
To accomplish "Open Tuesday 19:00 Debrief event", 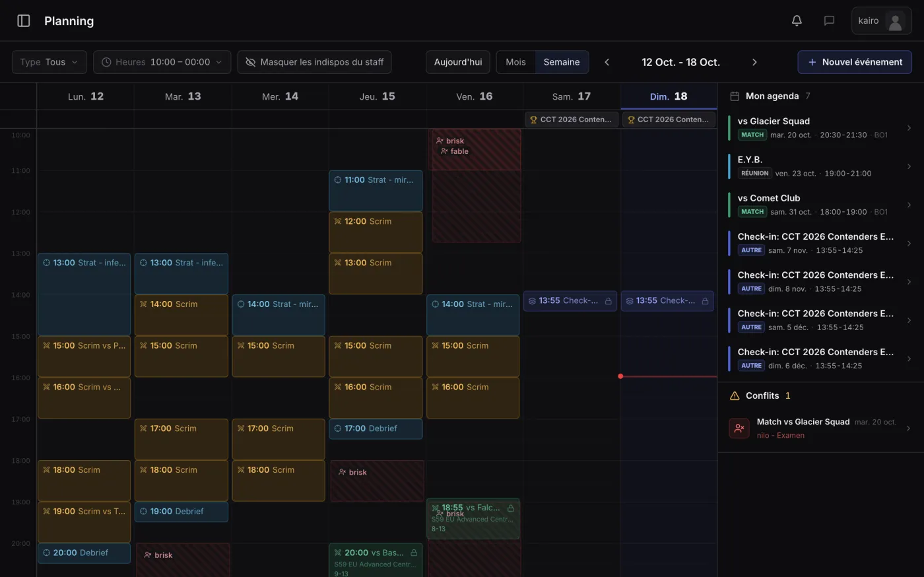I will [181, 512].
